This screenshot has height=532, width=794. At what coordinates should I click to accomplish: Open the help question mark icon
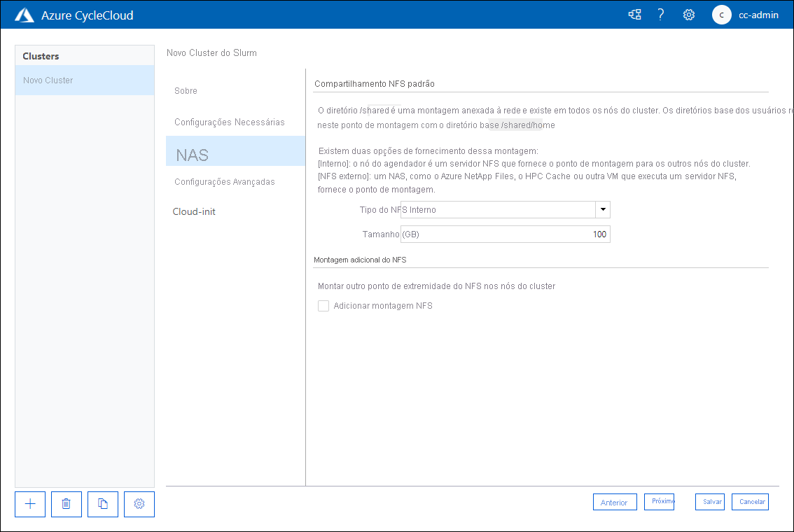pos(660,14)
